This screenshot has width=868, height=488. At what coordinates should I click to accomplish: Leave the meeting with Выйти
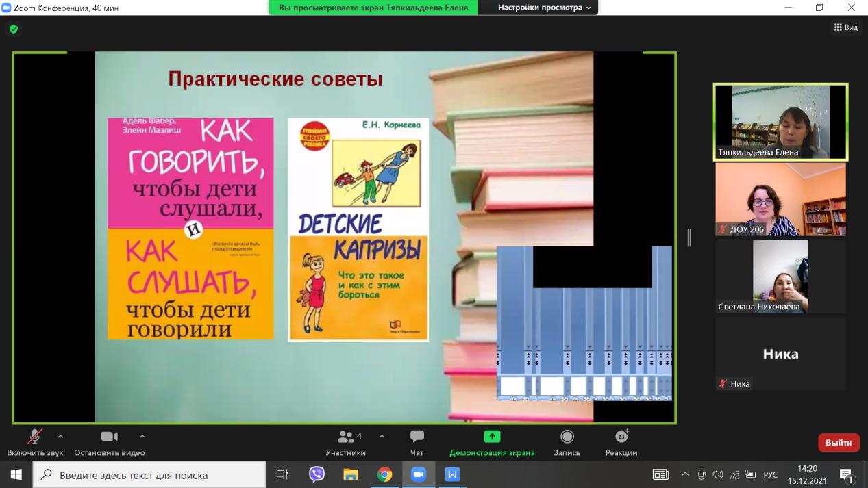[839, 443]
